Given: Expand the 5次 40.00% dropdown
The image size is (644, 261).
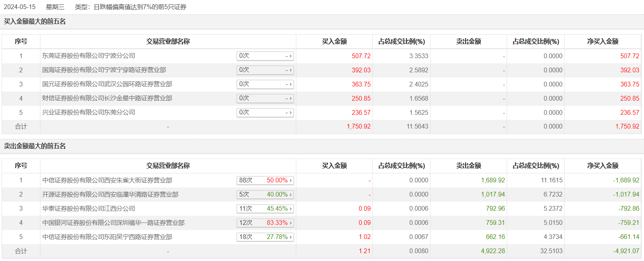Looking at the screenshot, I should click(265, 195).
